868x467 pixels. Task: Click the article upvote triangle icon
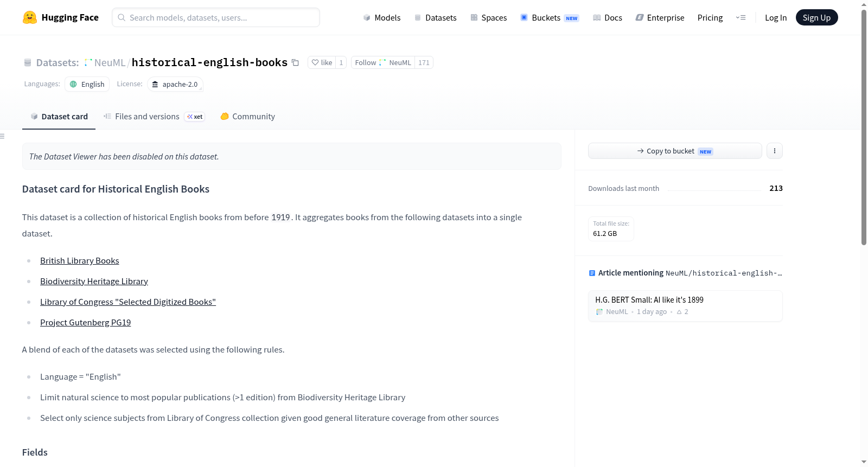tap(679, 312)
